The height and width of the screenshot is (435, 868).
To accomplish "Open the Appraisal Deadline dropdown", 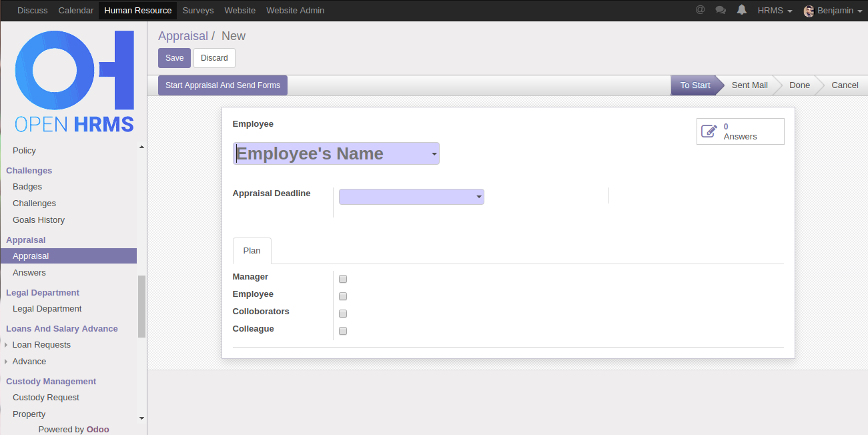I will point(479,197).
